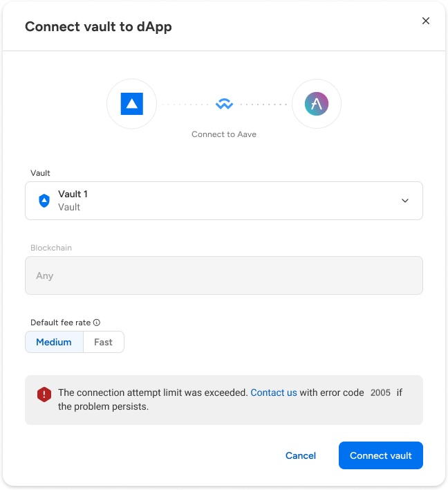Click the Blockchain field label
The height and width of the screenshot is (490, 448).
tap(51, 248)
